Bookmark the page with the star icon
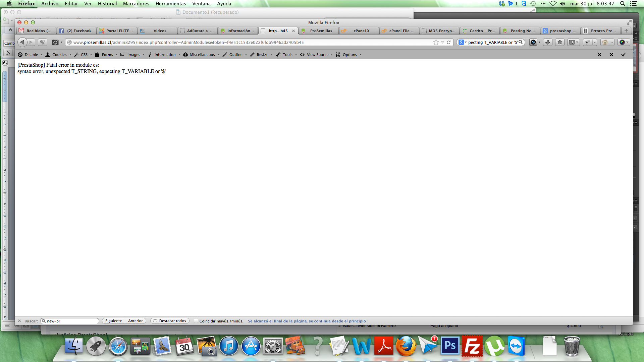Image resolution: width=644 pixels, height=362 pixels. click(436, 42)
